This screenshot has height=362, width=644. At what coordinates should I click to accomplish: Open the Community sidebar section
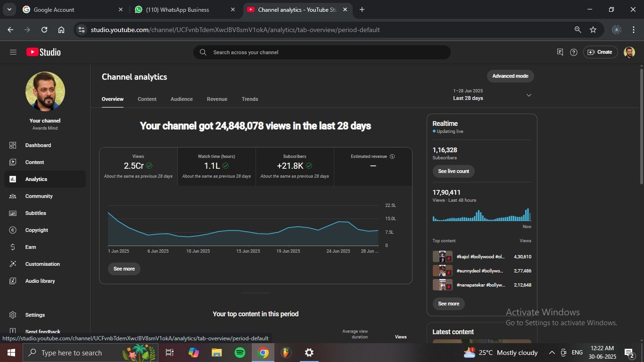point(45,196)
